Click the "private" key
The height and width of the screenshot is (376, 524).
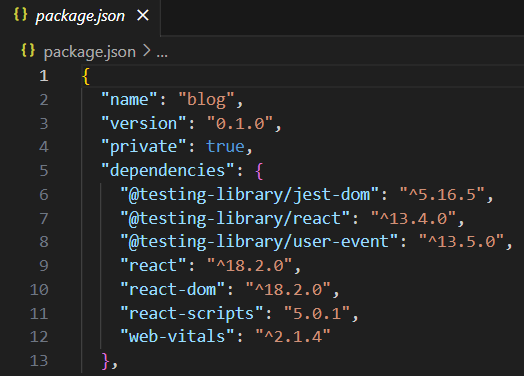[x=143, y=147]
